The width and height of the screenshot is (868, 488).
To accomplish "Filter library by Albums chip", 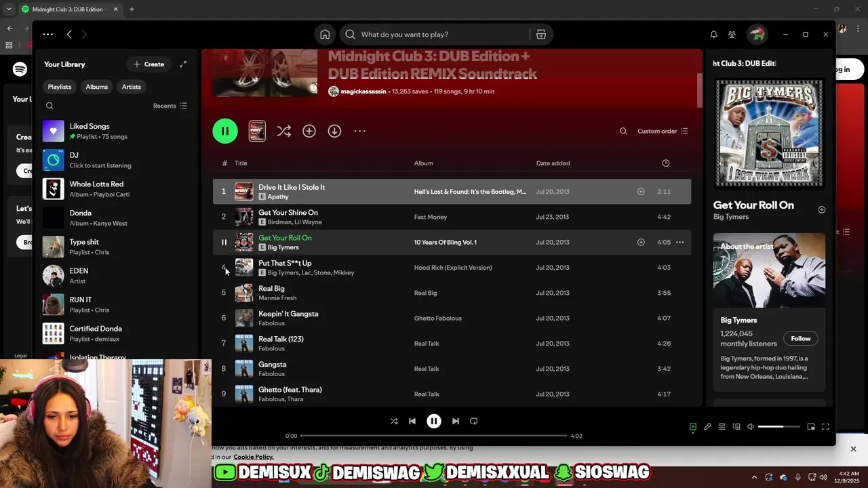I will (x=96, y=87).
